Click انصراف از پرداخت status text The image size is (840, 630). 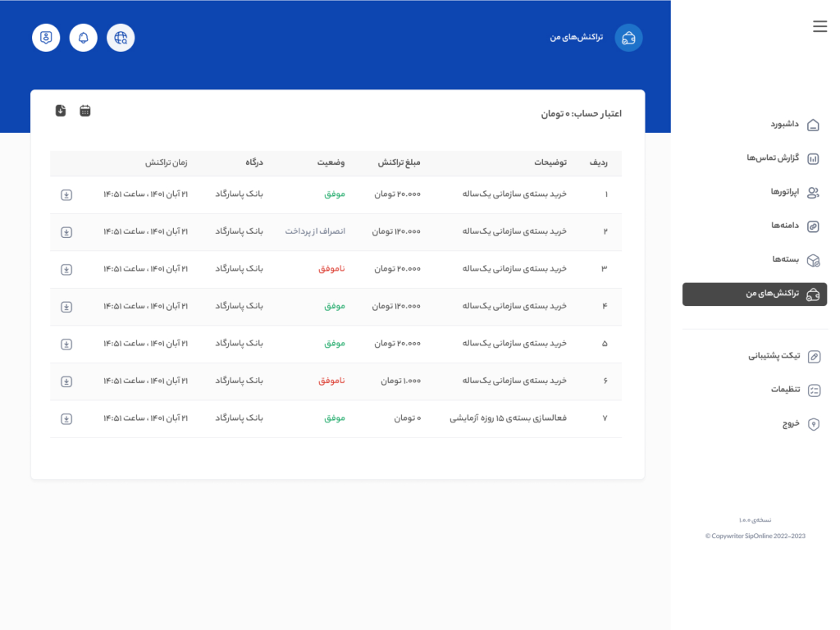pyautogui.click(x=315, y=231)
